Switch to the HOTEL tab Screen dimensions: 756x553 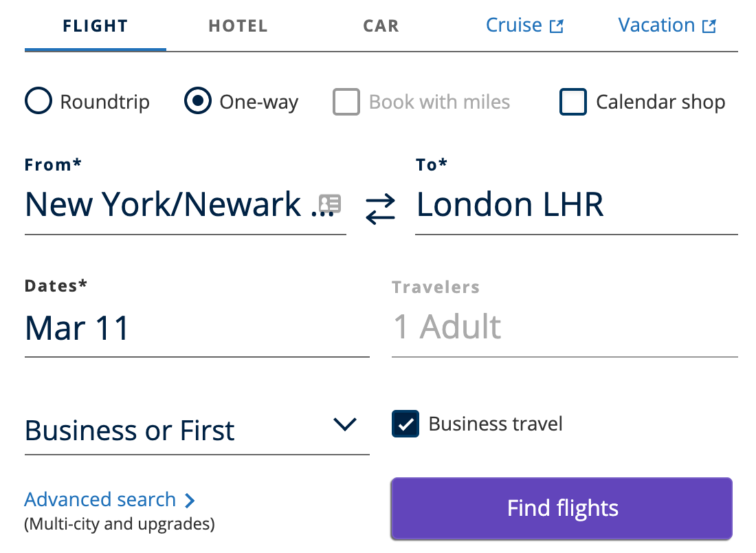238,25
